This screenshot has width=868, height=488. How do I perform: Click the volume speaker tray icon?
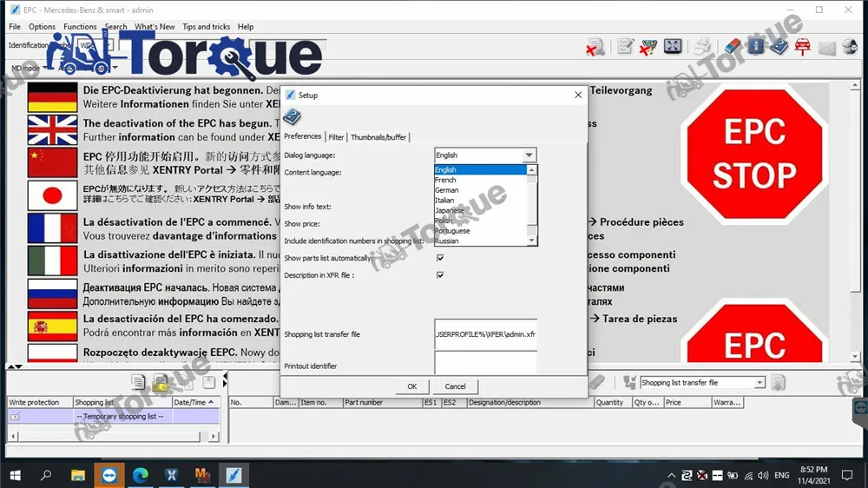[x=763, y=475]
